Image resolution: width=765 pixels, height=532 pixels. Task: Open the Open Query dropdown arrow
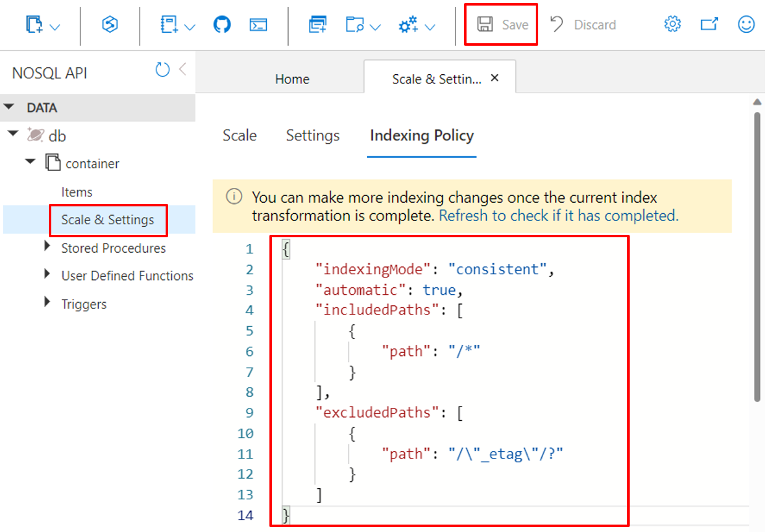pyautogui.click(x=375, y=27)
